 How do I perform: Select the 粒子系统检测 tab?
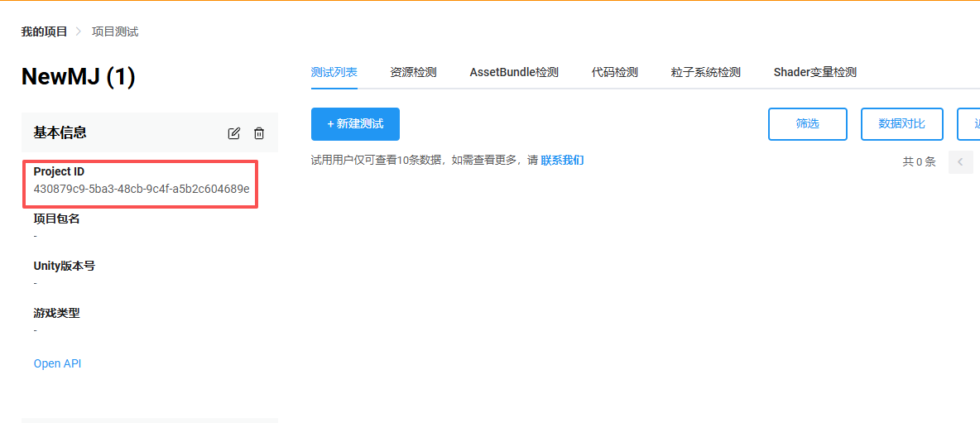pyautogui.click(x=706, y=73)
